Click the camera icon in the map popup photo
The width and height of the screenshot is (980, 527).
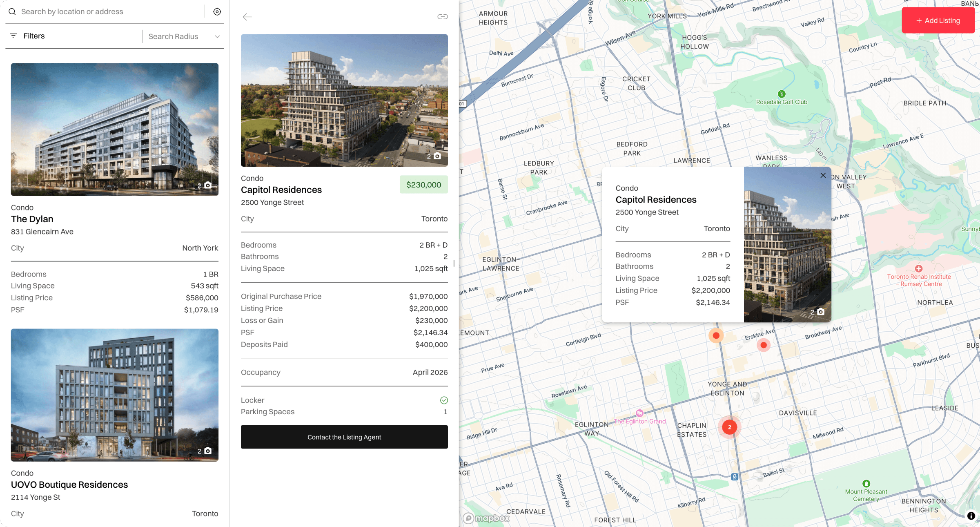[x=821, y=312]
